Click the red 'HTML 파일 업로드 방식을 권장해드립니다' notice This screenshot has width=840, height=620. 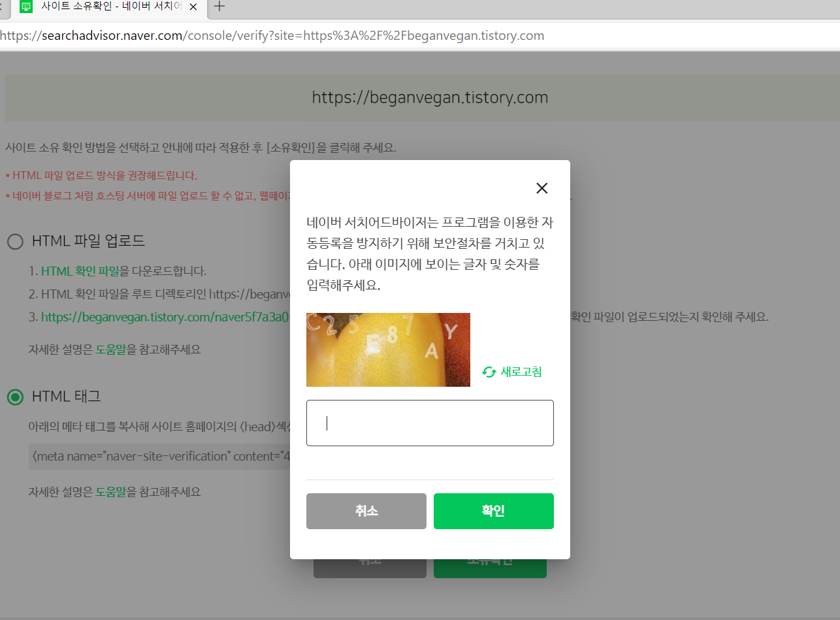(x=101, y=175)
